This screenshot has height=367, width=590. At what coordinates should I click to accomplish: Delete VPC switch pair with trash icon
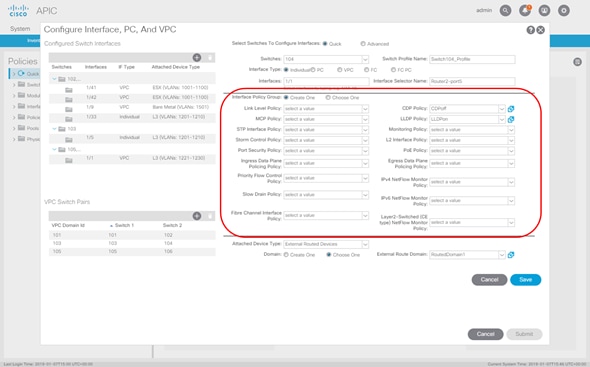210,216
